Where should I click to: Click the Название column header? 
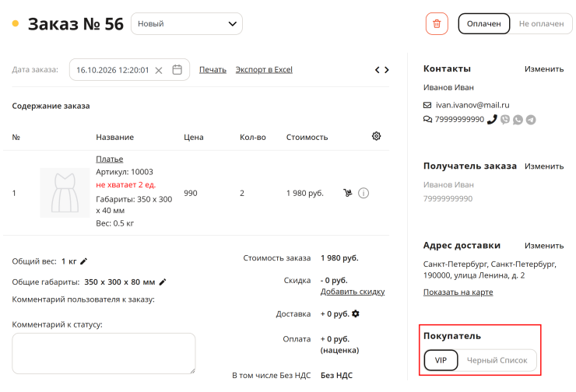click(114, 137)
